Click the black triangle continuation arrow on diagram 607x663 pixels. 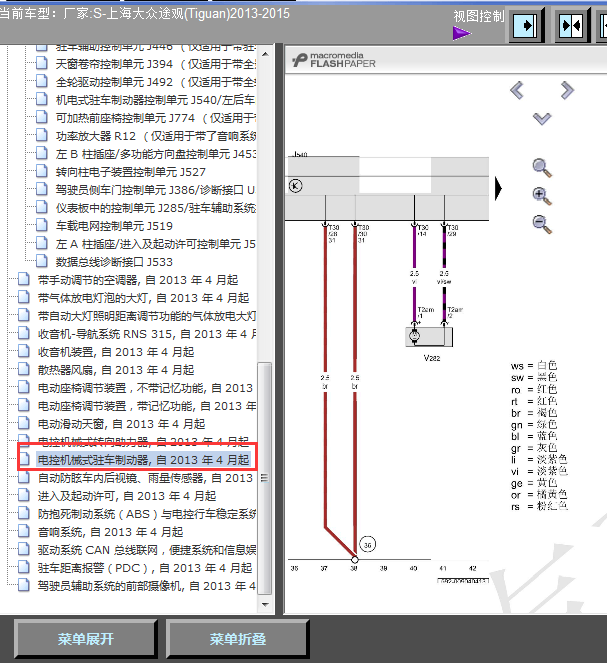498,189
